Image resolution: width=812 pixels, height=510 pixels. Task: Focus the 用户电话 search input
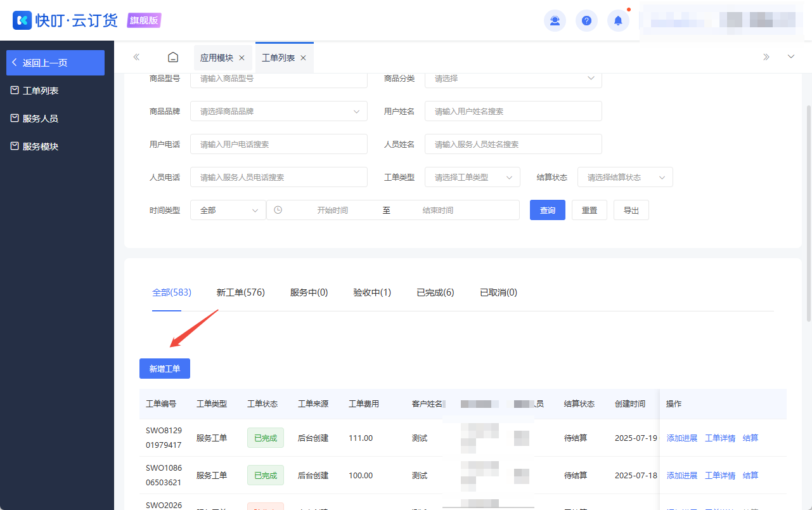coord(279,144)
